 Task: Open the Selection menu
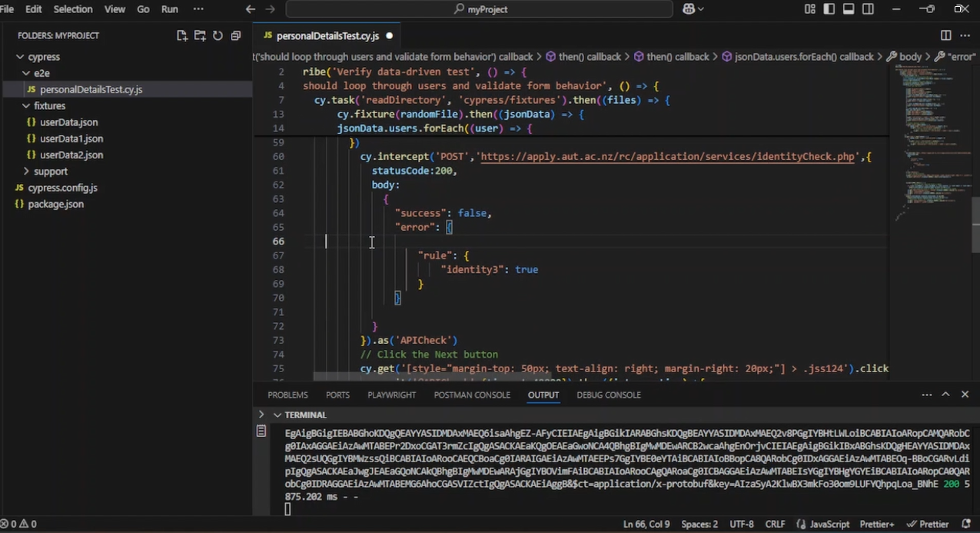point(72,9)
